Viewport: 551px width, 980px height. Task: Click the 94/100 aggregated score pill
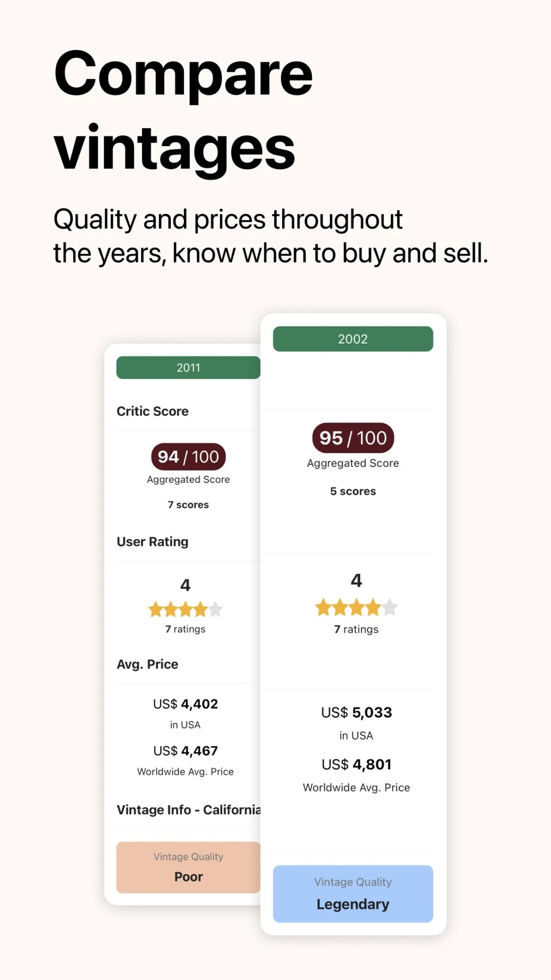pos(188,457)
